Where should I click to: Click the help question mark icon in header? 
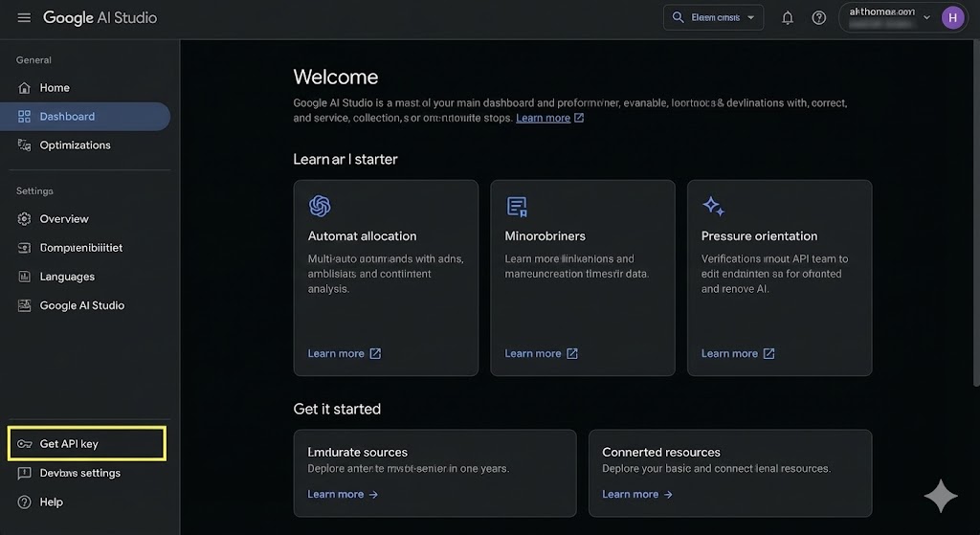click(x=819, y=17)
